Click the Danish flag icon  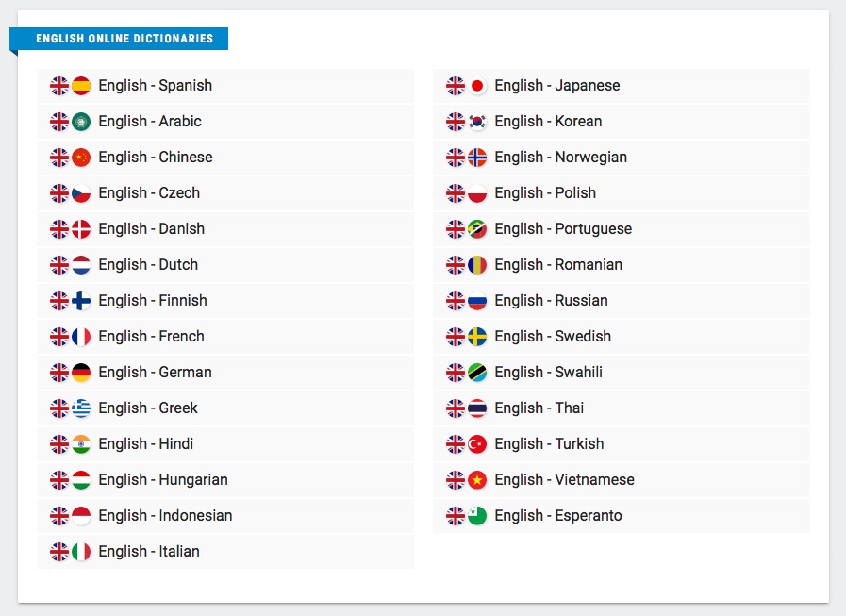tap(81, 229)
